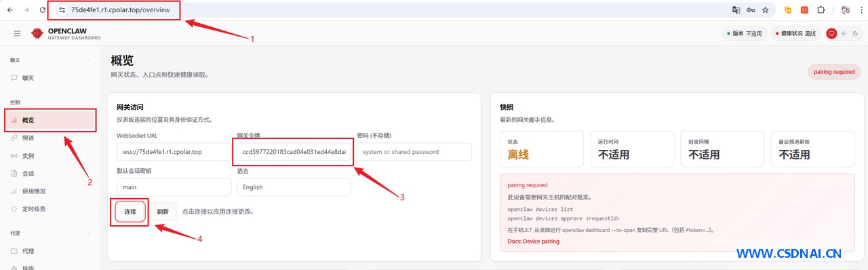Switch to light theme sun icon

[843, 33]
